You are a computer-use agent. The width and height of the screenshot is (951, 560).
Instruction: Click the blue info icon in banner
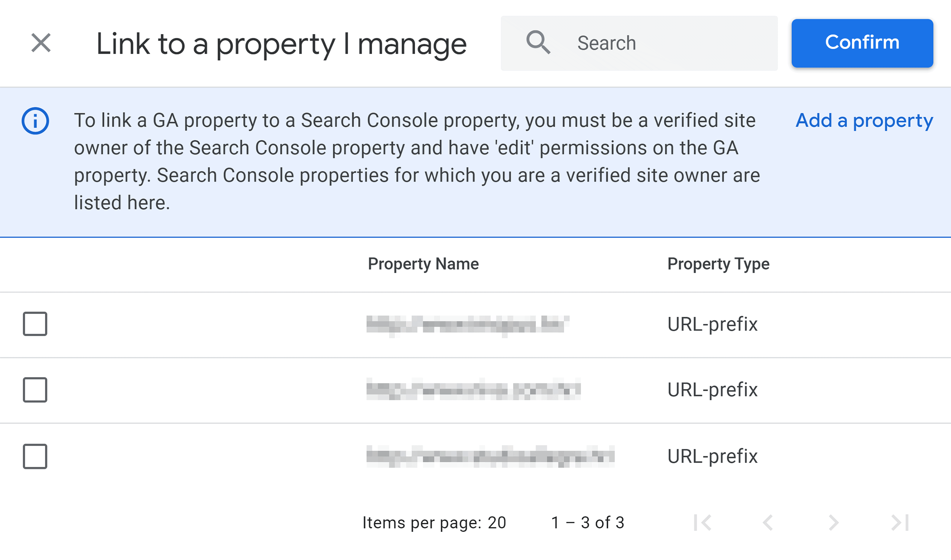pos(35,121)
